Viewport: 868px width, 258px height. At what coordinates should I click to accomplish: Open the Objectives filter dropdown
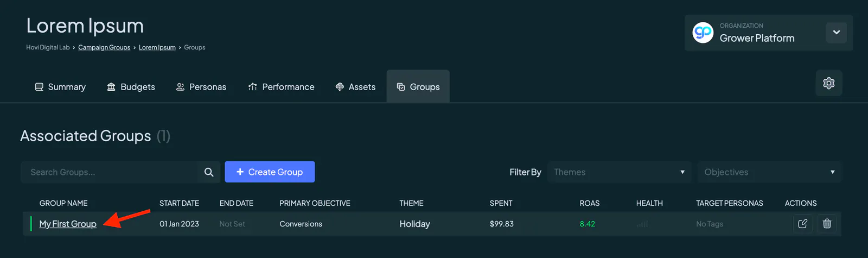pos(769,172)
